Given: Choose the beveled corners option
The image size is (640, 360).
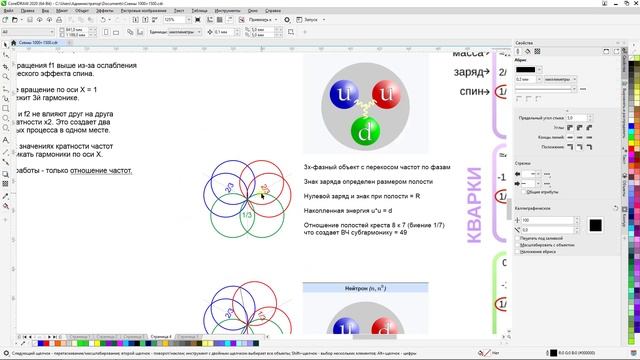Looking at the screenshot, I should [x=589, y=128].
